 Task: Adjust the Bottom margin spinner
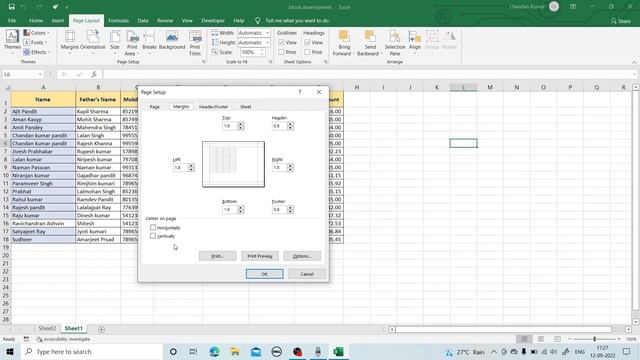(x=240, y=209)
